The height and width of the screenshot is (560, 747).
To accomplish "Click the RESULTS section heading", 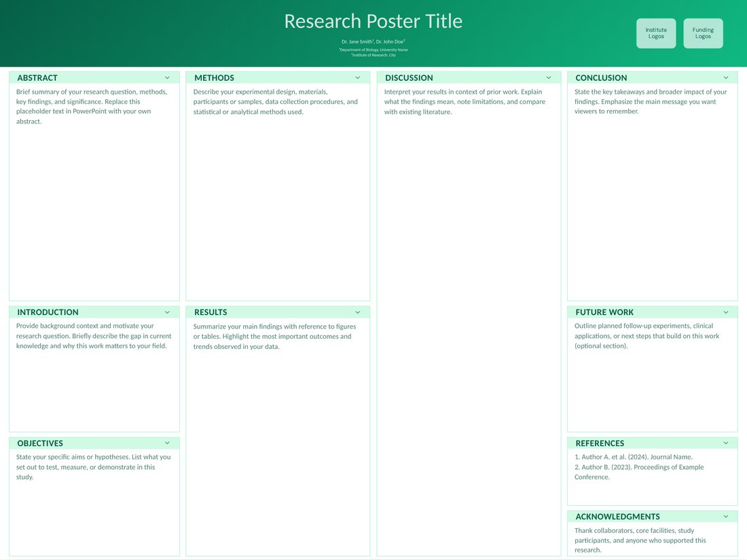I will [211, 312].
